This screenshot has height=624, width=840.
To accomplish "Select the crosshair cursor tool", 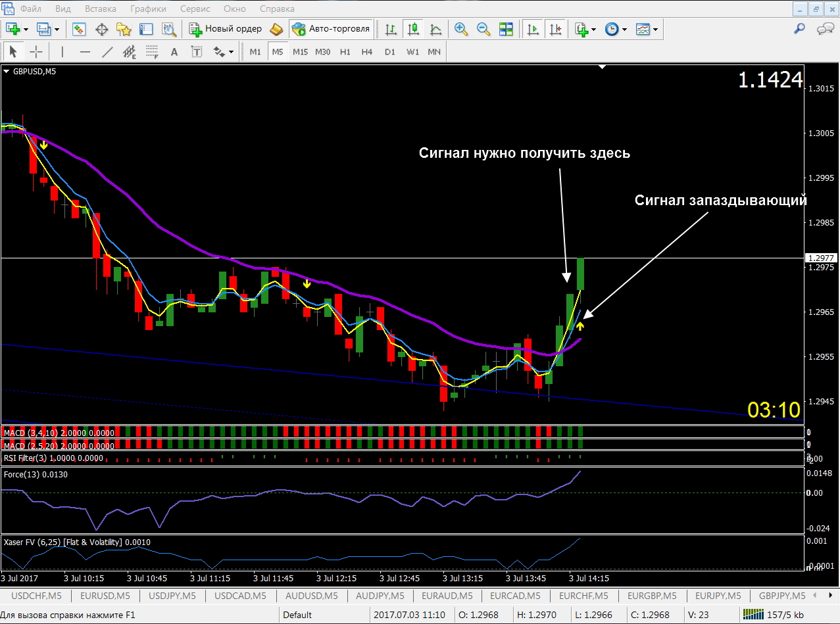I will 36,52.
